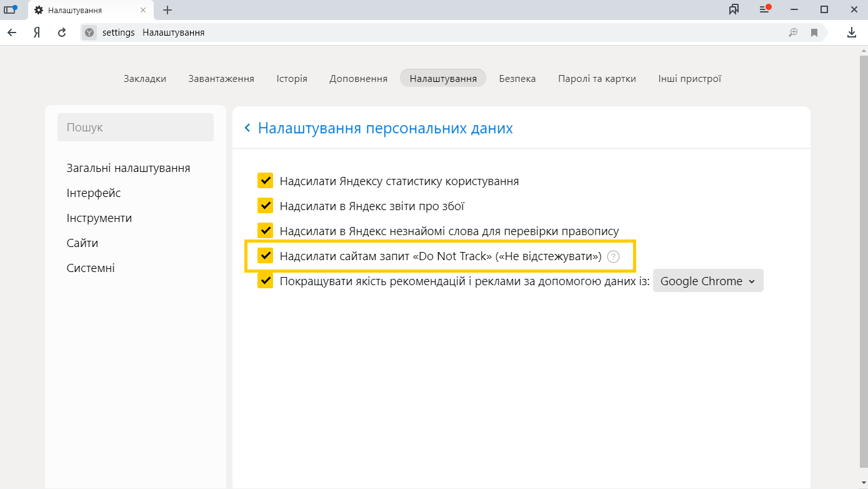
Task: Click the Пошук settings search field
Action: pos(136,128)
